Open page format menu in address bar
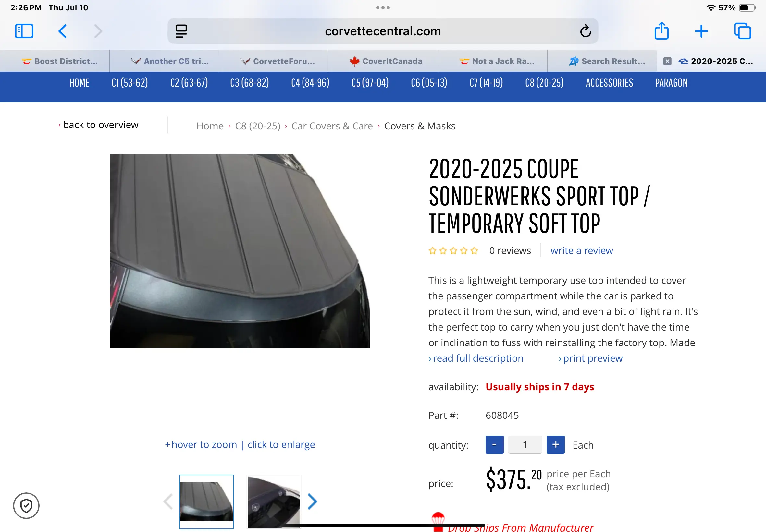The height and width of the screenshot is (532, 766). pos(181,31)
